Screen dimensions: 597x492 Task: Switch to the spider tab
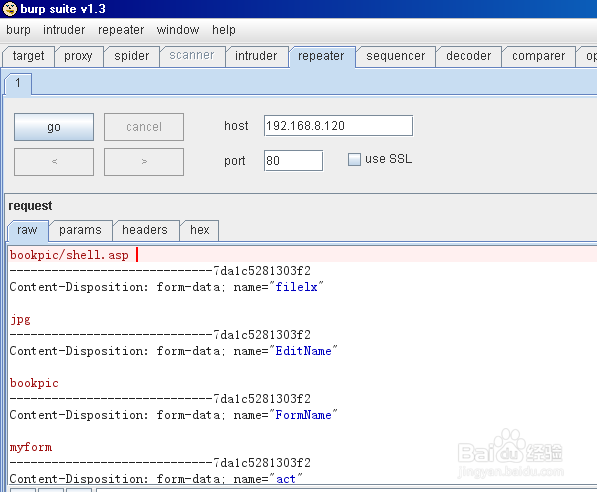tap(132, 56)
